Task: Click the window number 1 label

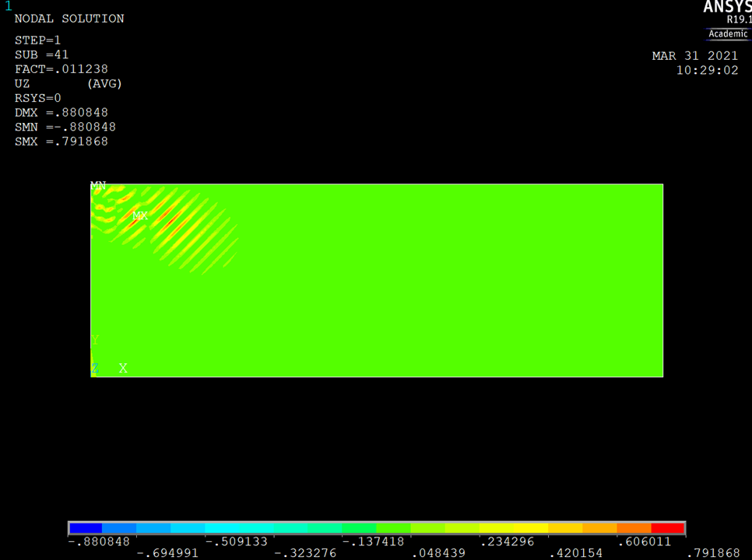Action: click(x=8, y=6)
